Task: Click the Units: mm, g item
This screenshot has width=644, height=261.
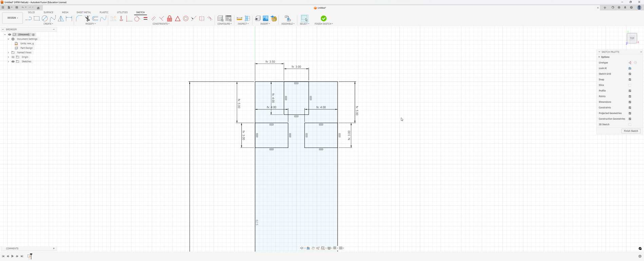Action: [27, 43]
